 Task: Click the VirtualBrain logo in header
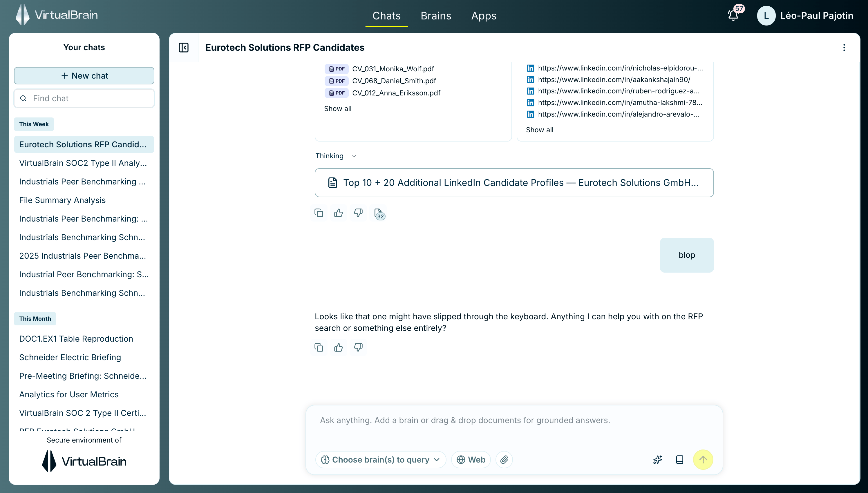pos(57,14)
